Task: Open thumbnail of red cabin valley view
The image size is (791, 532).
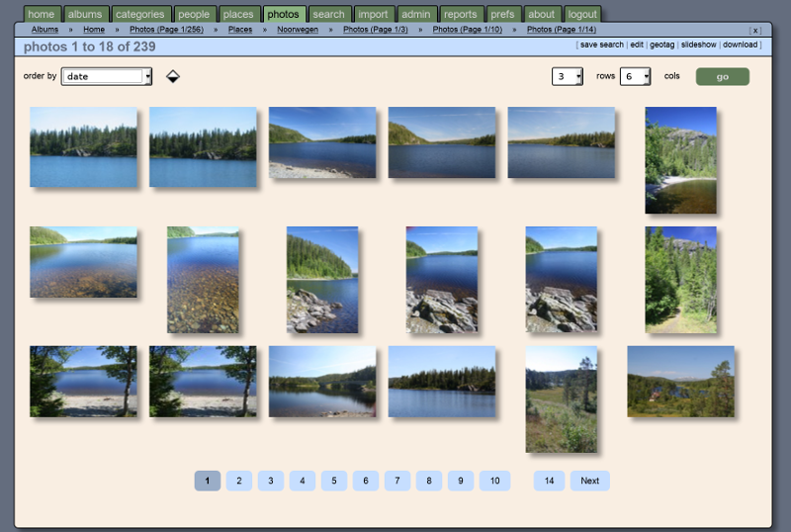Action: pyautogui.click(x=680, y=382)
